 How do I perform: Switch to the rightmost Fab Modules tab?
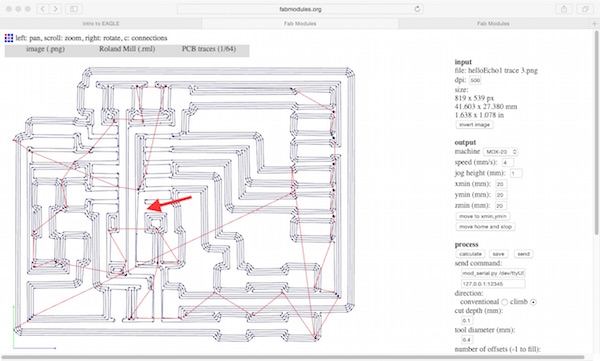point(493,23)
